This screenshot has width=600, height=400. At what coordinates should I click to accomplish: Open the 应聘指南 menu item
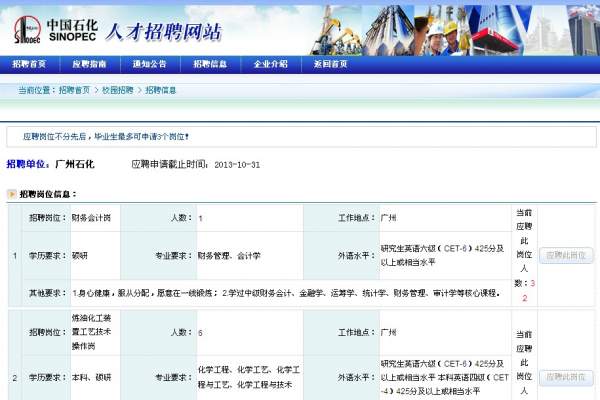[89, 64]
